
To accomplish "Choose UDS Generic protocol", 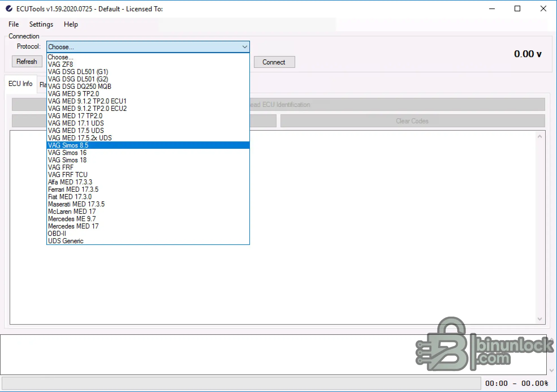I will pos(66,241).
